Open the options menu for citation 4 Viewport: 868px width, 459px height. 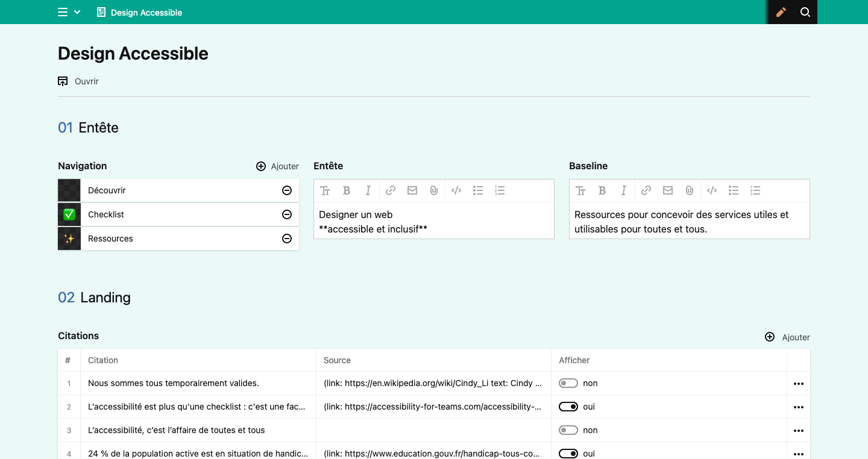pyautogui.click(x=799, y=454)
